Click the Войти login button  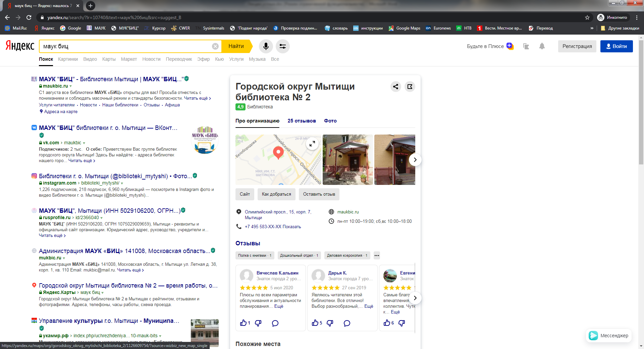click(x=616, y=46)
